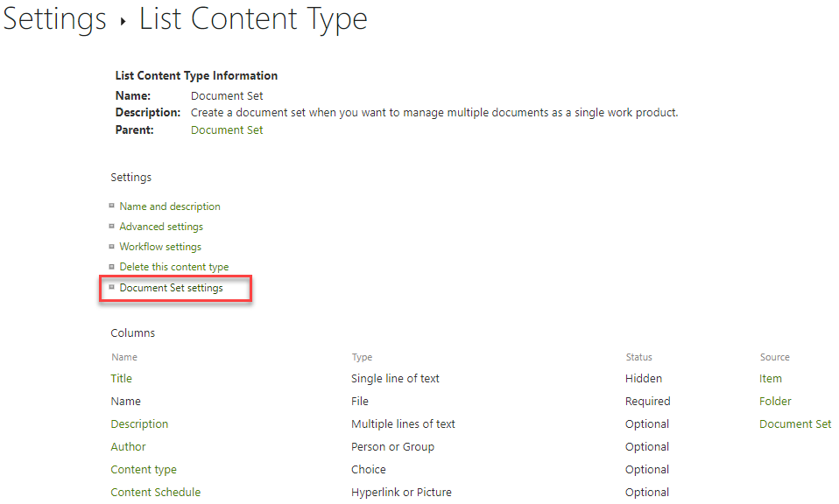Click the bullet icon beside Document Set settings

(x=112, y=288)
